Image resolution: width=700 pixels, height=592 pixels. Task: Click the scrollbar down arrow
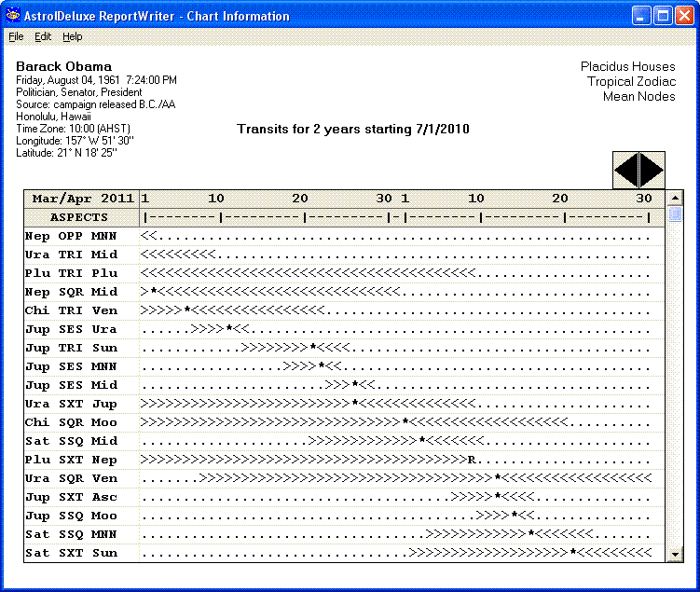pos(676,555)
